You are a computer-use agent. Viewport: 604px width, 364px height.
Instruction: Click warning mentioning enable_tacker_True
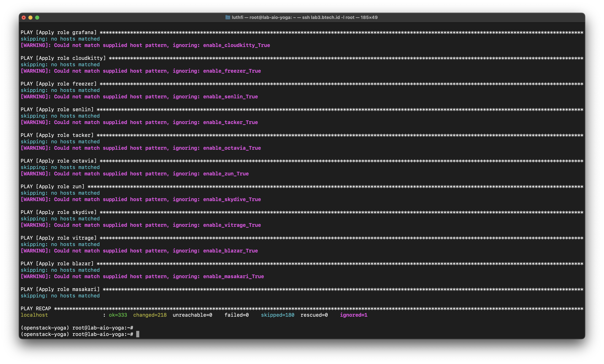click(139, 122)
